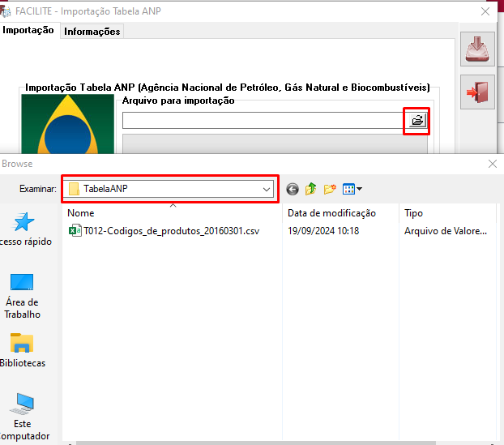This screenshot has height=445, width=504.
Task: Go up one folder level
Action: [x=311, y=189]
